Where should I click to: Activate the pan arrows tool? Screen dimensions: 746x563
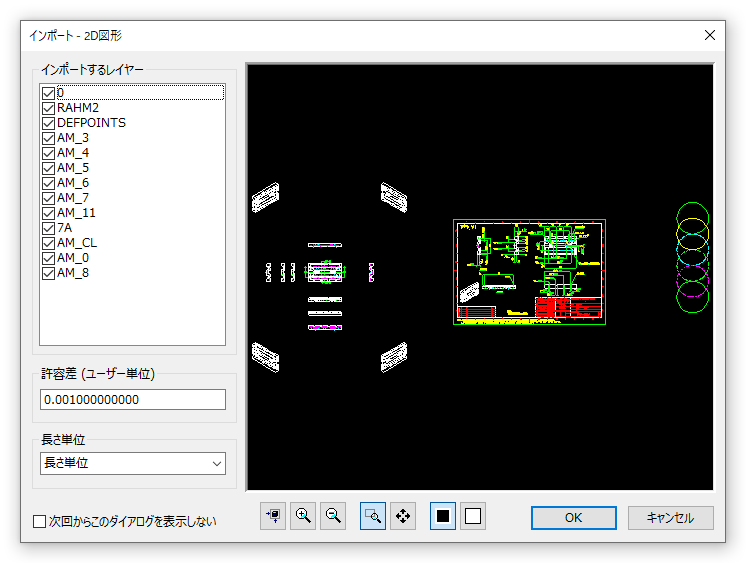tap(403, 516)
